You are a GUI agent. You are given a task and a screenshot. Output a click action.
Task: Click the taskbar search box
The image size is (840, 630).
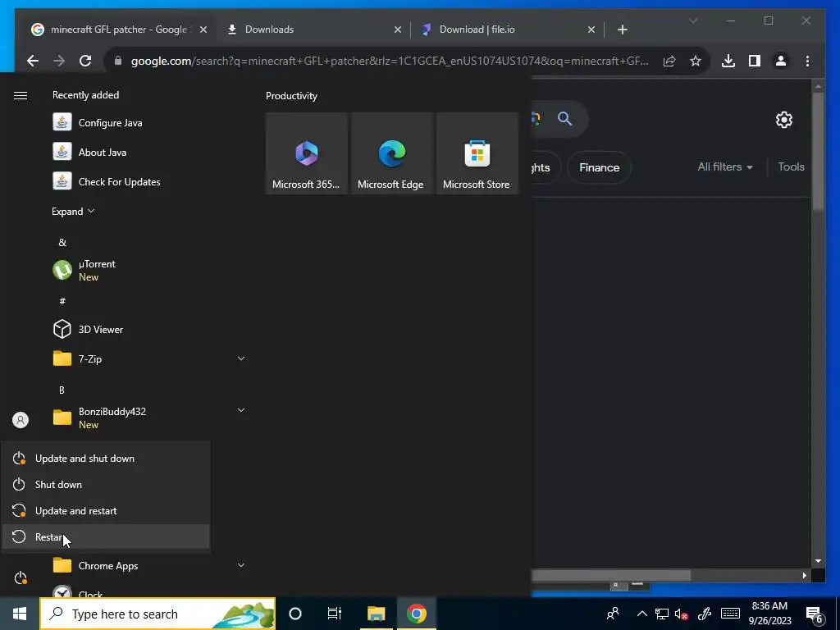point(157,614)
